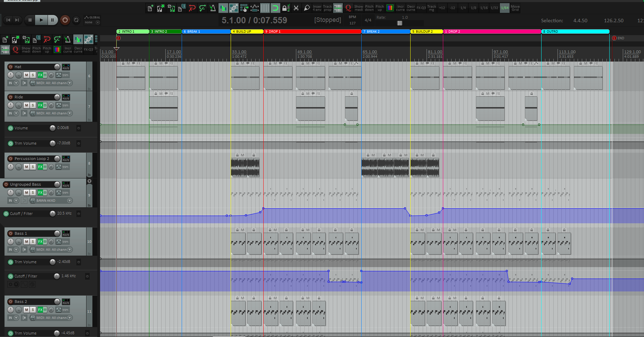644x337 pixels.
Task: Click the scissors split icon
Action: point(296,8)
